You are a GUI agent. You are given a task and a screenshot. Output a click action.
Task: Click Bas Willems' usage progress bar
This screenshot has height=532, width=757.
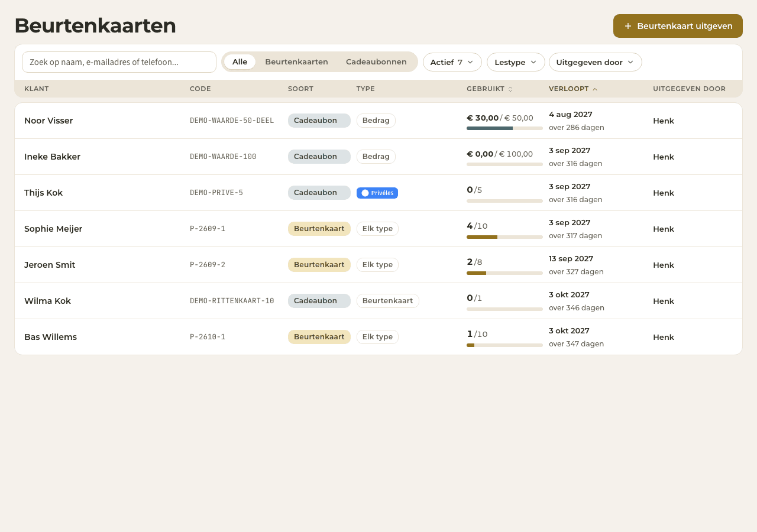tap(504, 345)
